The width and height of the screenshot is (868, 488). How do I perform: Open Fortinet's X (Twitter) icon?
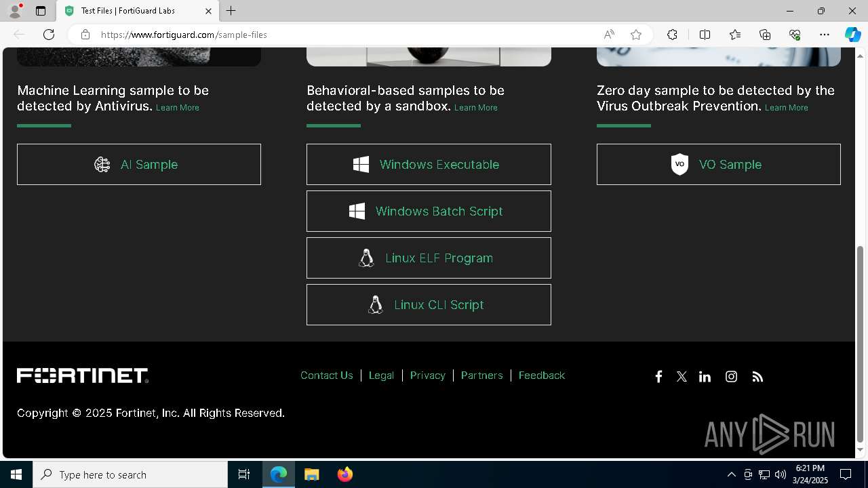682,376
